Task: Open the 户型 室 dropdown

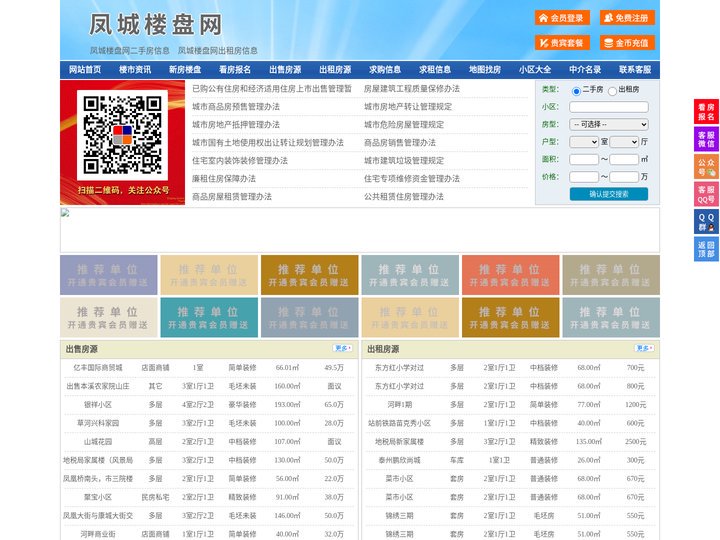Action: point(584,142)
